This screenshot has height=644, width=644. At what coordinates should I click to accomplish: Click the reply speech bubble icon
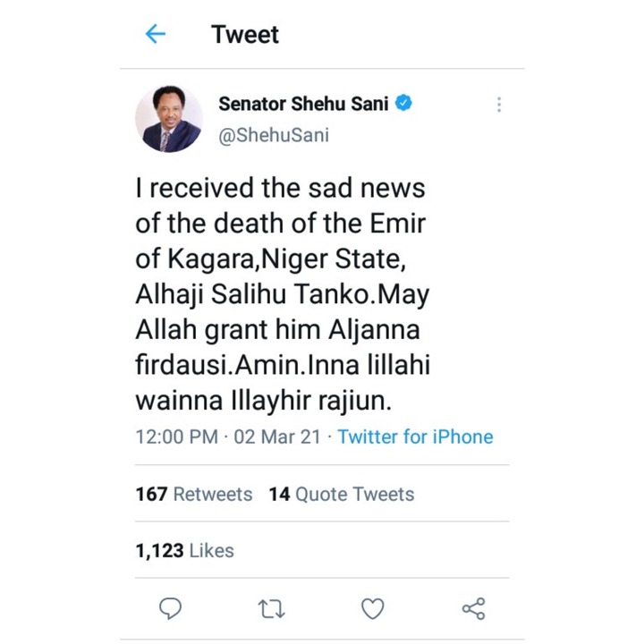171,608
